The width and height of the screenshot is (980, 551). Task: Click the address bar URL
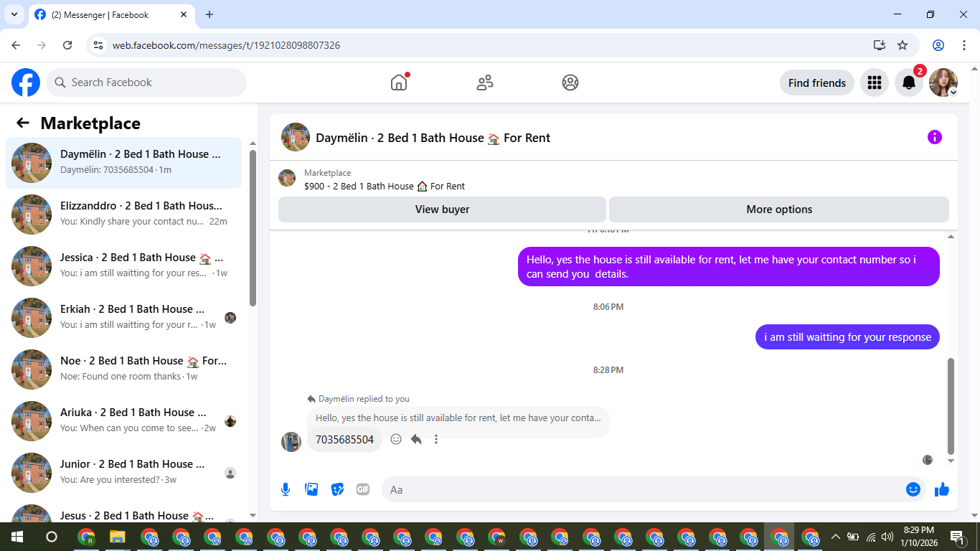click(x=226, y=45)
